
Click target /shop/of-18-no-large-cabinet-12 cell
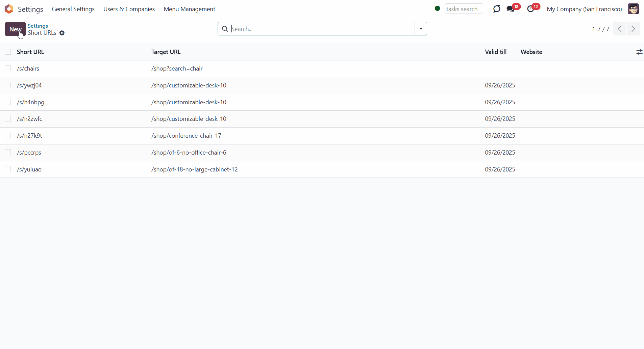point(195,169)
